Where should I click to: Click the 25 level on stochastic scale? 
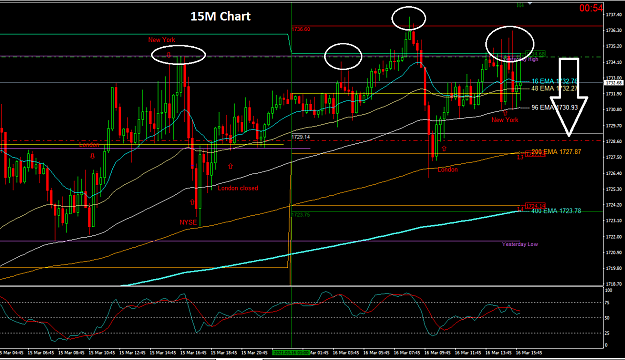click(x=608, y=333)
